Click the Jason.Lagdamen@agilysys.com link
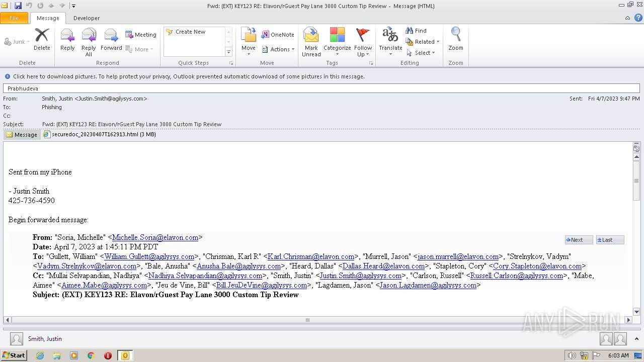The height and width of the screenshot is (362, 644). coord(428,285)
